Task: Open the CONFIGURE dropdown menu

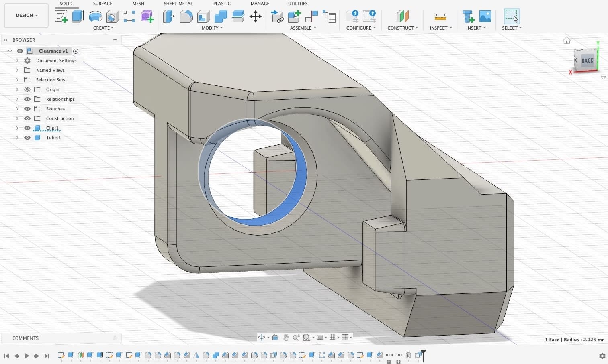Action: click(x=361, y=28)
